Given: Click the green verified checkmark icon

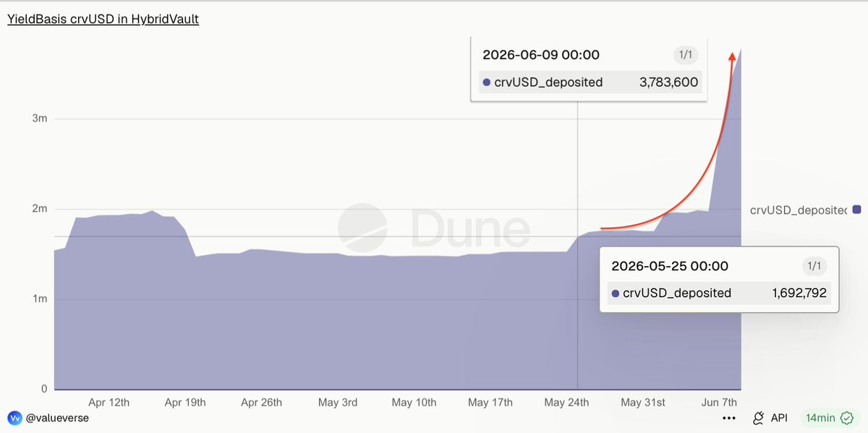Looking at the screenshot, I should click(x=848, y=418).
